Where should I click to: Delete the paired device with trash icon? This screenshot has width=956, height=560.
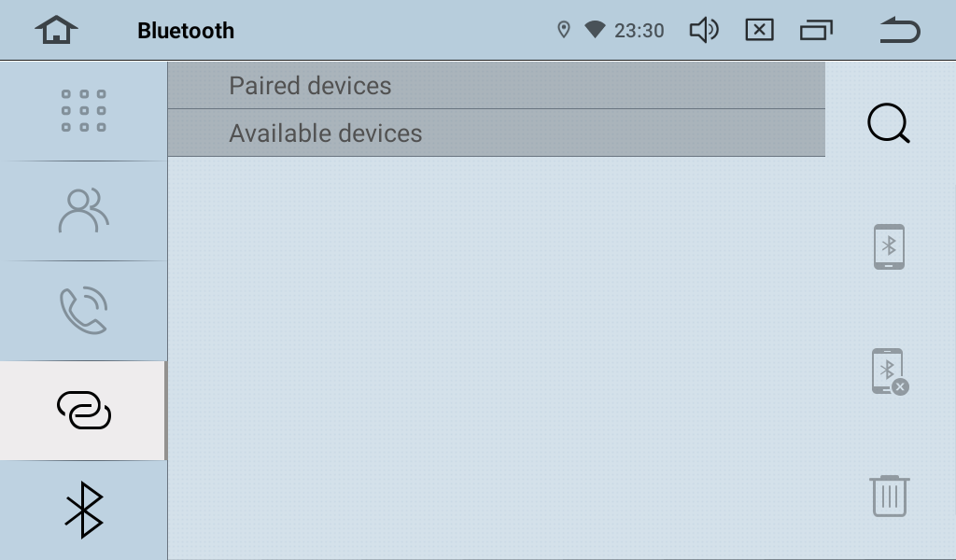[x=889, y=496]
